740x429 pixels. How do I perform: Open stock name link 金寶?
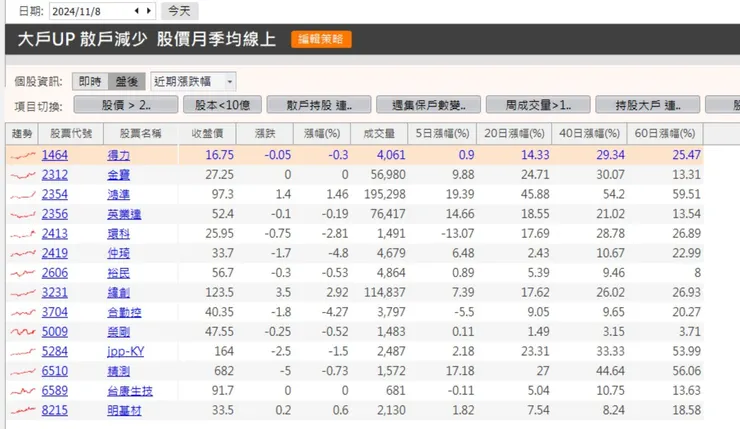click(x=118, y=175)
